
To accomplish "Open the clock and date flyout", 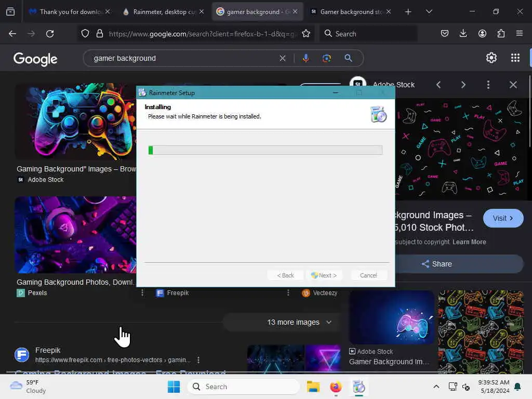I will (x=494, y=387).
